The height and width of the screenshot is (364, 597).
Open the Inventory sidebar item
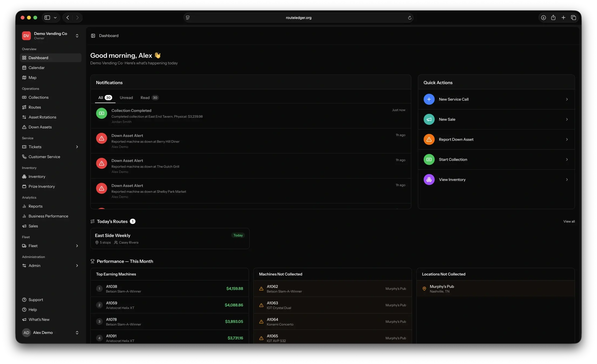tap(50, 176)
